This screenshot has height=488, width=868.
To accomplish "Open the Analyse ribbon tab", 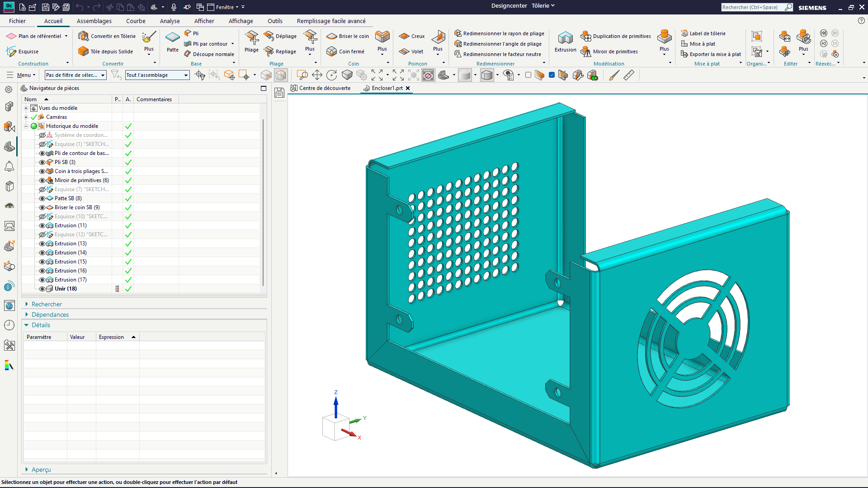I will click(170, 21).
